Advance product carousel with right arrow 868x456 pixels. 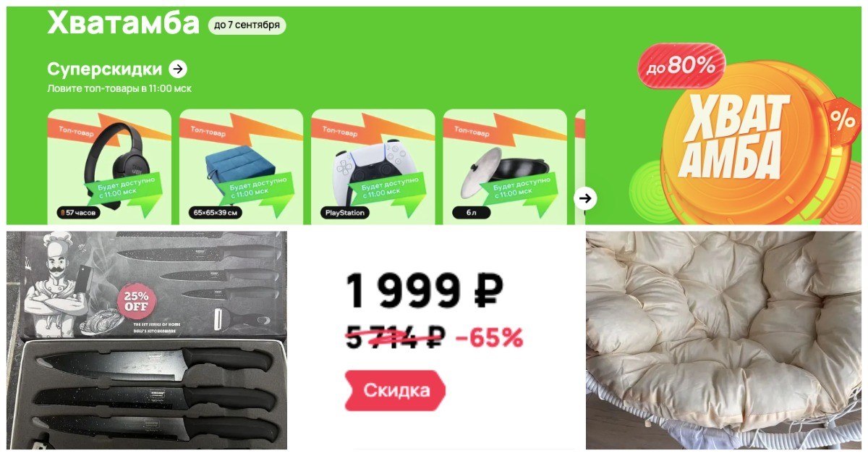tap(586, 198)
